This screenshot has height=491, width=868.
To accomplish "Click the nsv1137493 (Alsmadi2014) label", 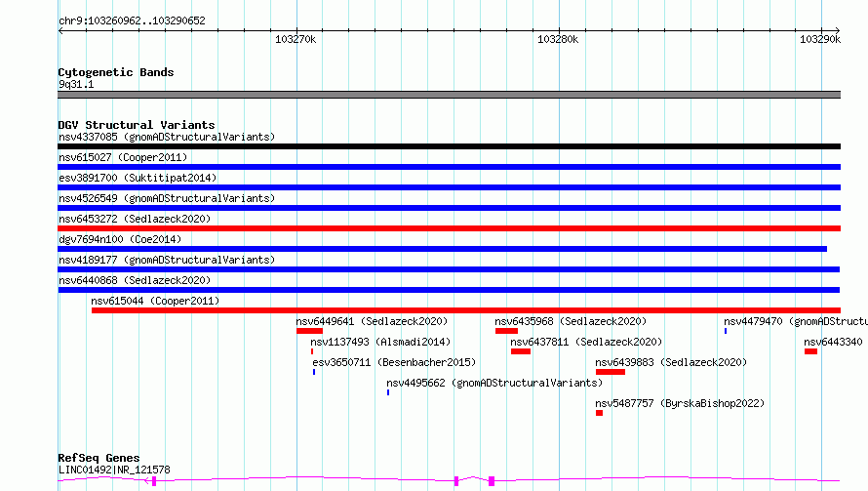I will click(380, 342).
